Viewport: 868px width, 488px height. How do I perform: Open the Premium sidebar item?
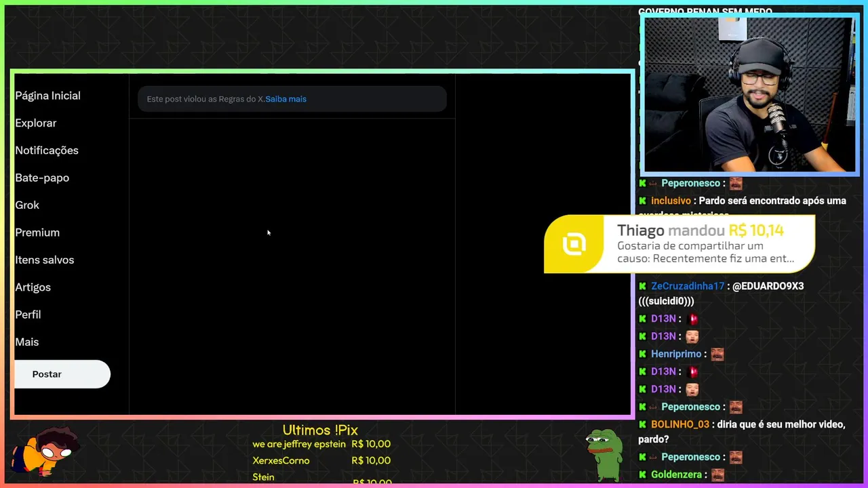tap(37, 232)
